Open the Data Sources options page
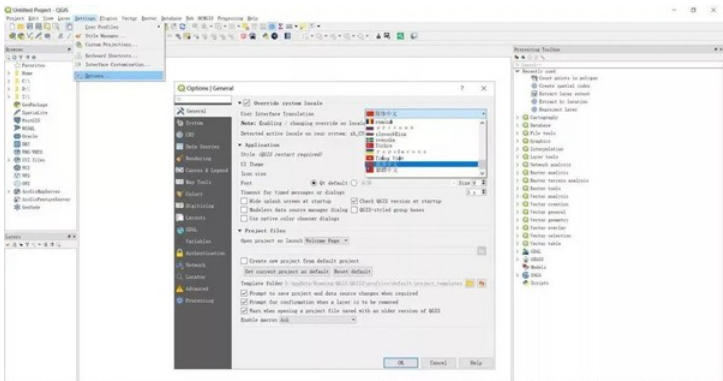 [x=203, y=147]
